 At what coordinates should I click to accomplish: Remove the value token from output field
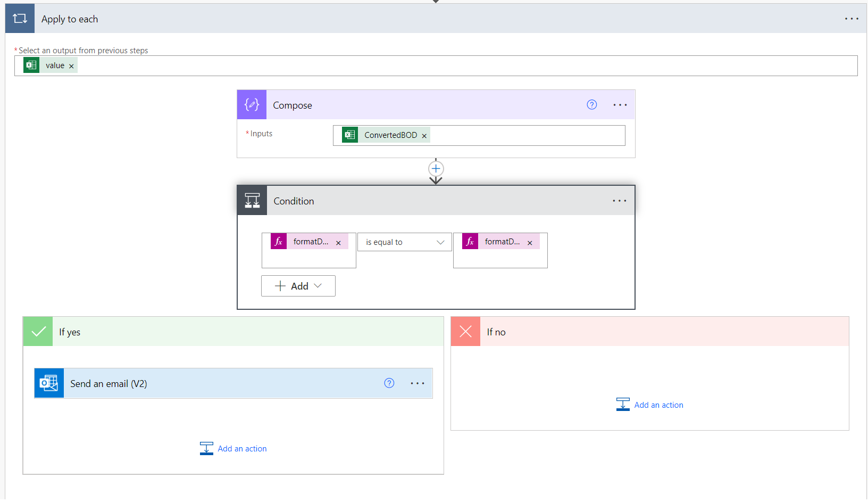71,66
